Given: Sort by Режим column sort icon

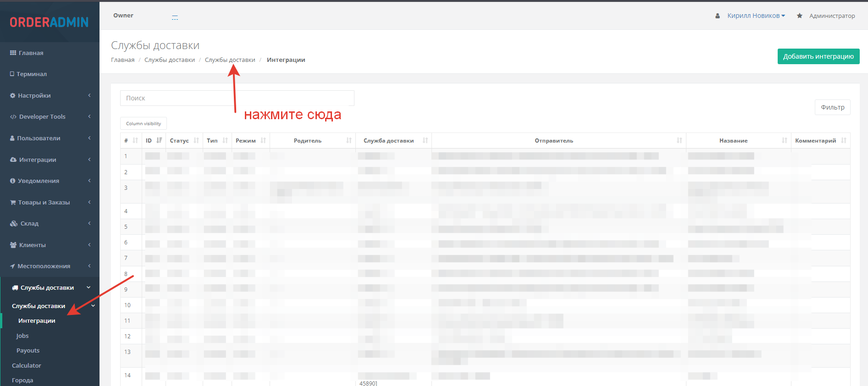Looking at the screenshot, I should [263, 140].
